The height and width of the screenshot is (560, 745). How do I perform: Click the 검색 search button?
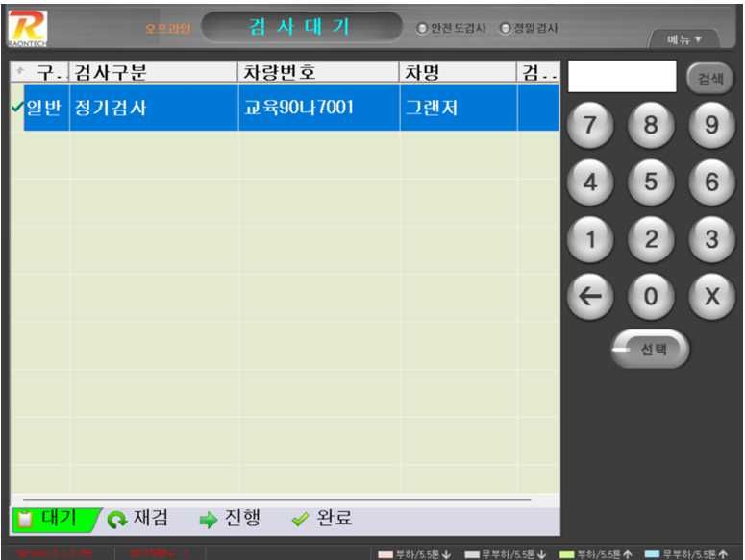[709, 79]
